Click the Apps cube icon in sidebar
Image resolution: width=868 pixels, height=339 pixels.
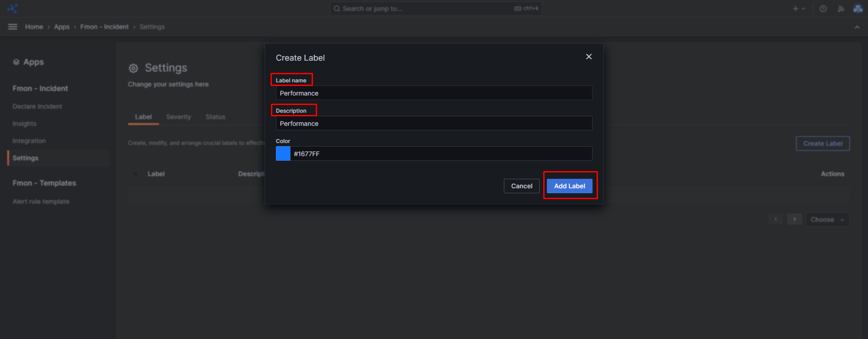click(16, 62)
